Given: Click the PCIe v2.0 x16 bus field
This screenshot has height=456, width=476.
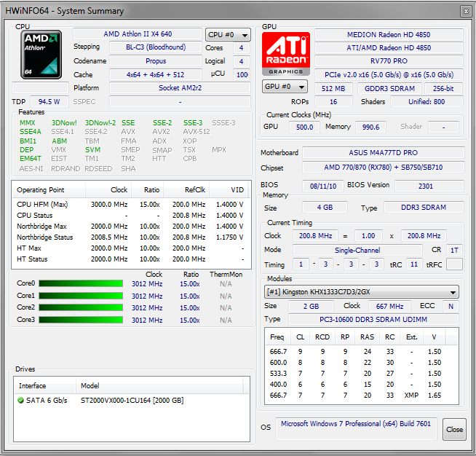Looking at the screenshot, I should click(x=389, y=75).
